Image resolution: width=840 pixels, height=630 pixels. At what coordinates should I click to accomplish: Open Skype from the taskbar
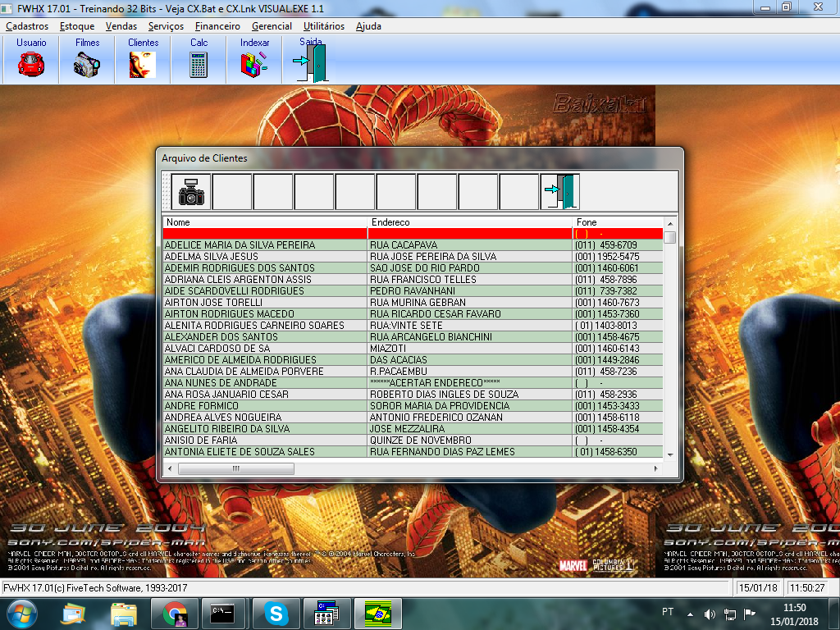276,614
